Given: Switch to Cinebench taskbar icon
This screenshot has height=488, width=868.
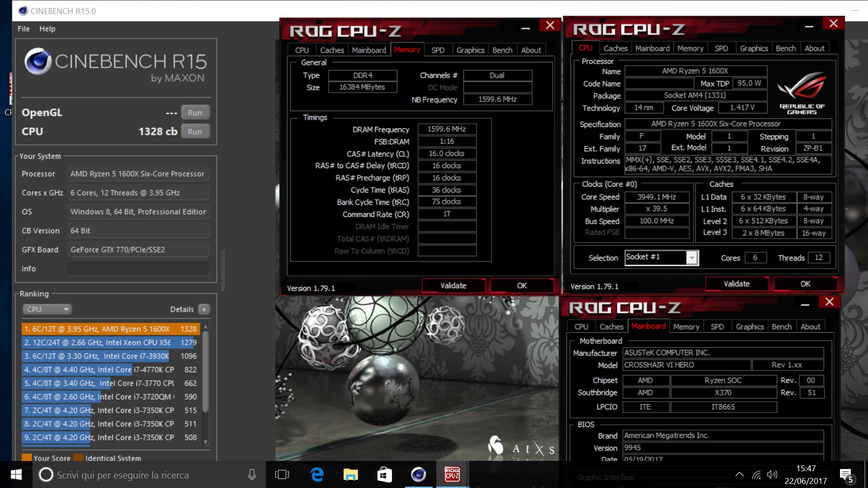Looking at the screenshot, I should click(418, 474).
